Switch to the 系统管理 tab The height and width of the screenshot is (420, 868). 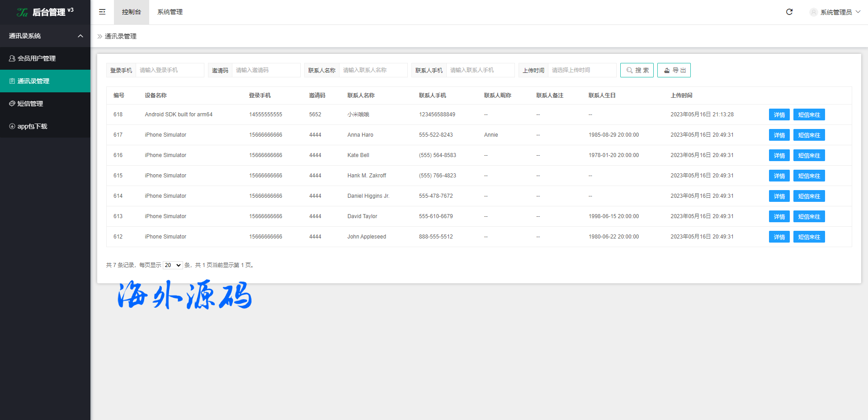(170, 12)
